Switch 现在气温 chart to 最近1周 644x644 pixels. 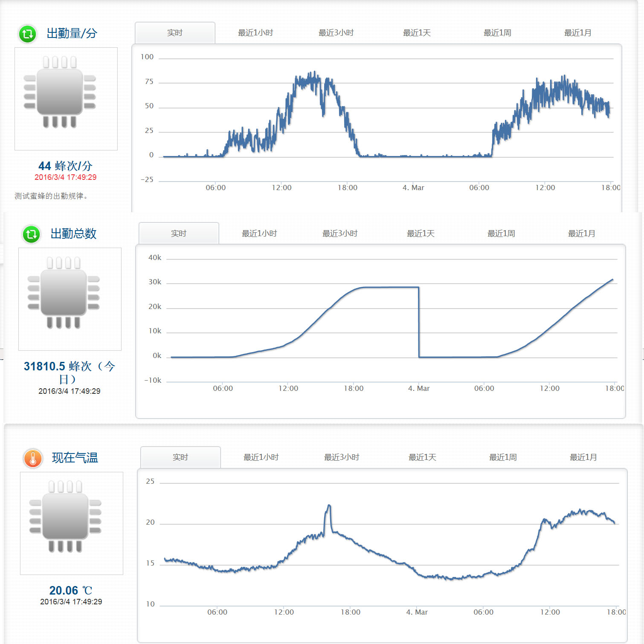click(503, 457)
